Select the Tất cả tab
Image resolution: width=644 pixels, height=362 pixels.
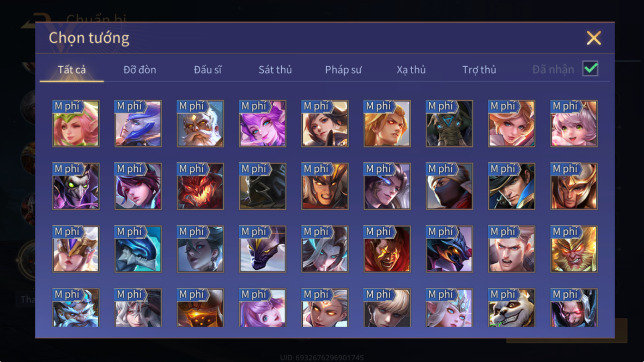(x=72, y=70)
